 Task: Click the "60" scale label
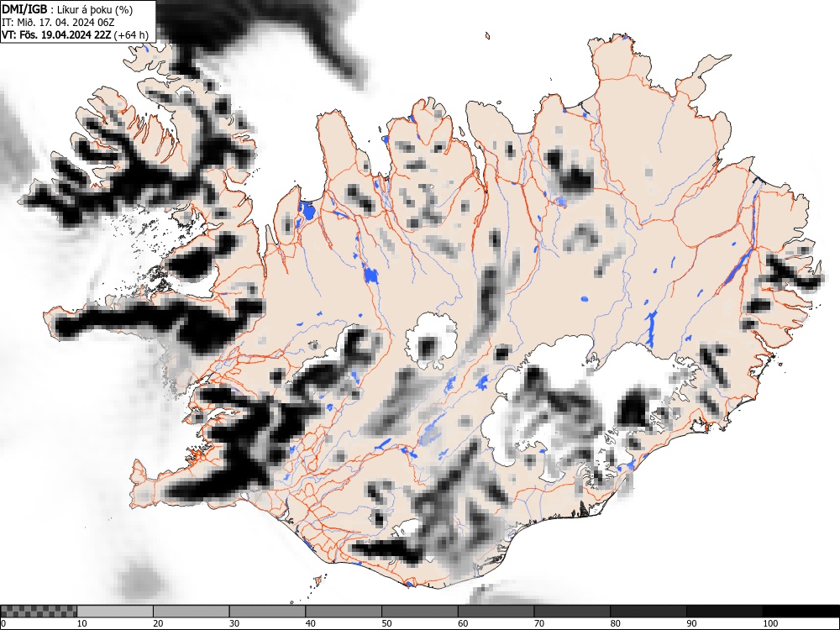click(x=462, y=623)
